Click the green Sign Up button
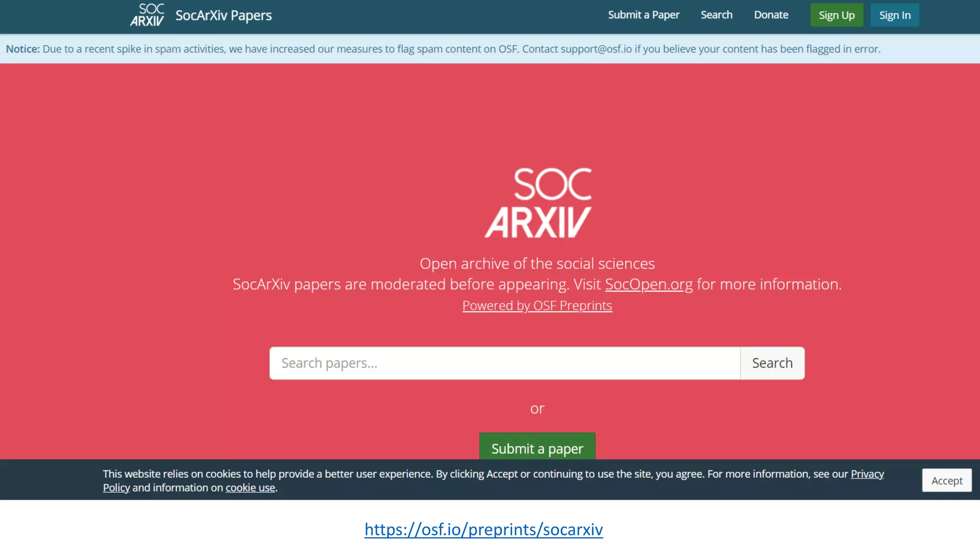This screenshot has height=551, width=980. tap(836, 15)
